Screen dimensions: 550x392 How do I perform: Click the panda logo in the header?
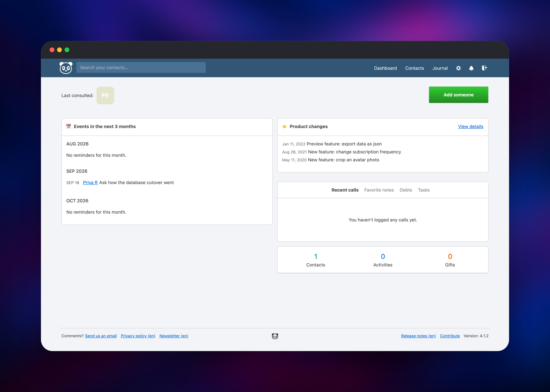(66, 68)
